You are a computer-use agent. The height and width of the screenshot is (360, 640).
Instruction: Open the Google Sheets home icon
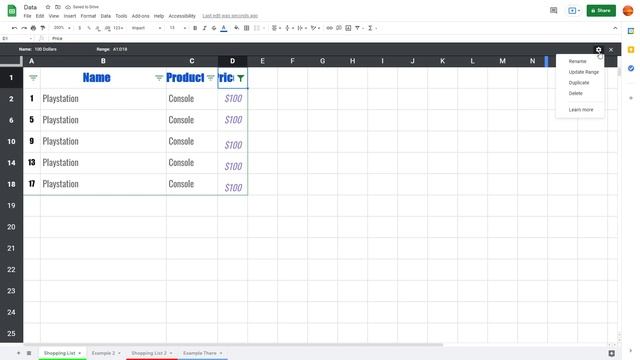click(12, 11)
